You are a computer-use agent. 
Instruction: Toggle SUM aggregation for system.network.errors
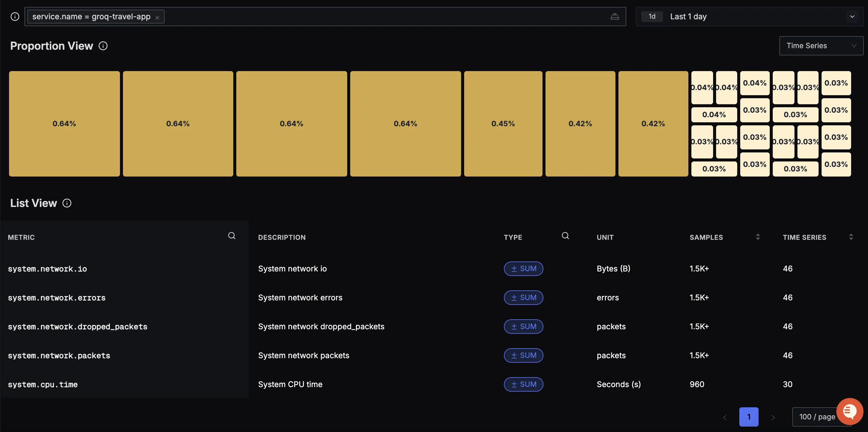[523, 297]
